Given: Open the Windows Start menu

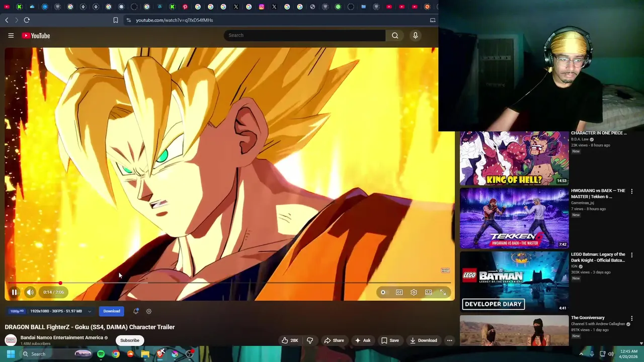Looking at the screenshot, I should coord(11,354).
